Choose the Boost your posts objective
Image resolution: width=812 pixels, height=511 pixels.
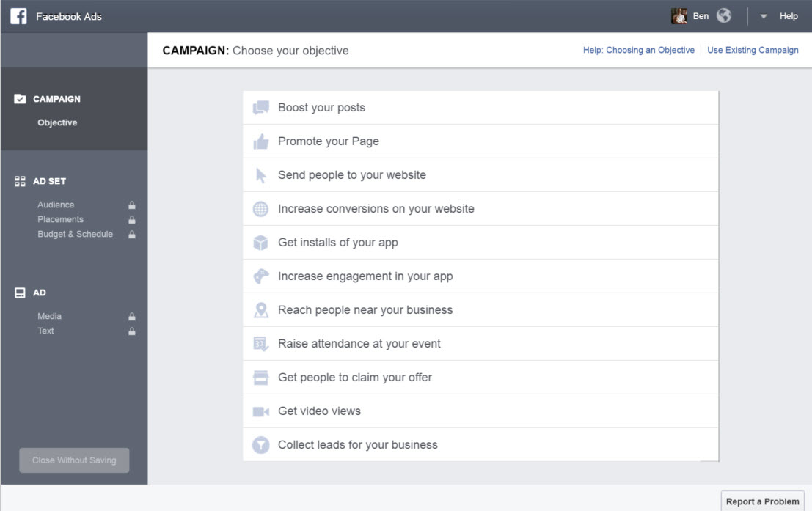[x=480, y=108]
